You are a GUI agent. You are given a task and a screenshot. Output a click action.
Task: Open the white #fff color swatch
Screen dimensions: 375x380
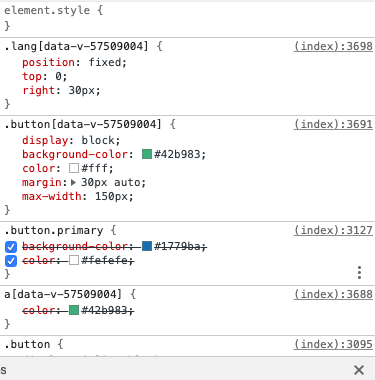[74, 168]
